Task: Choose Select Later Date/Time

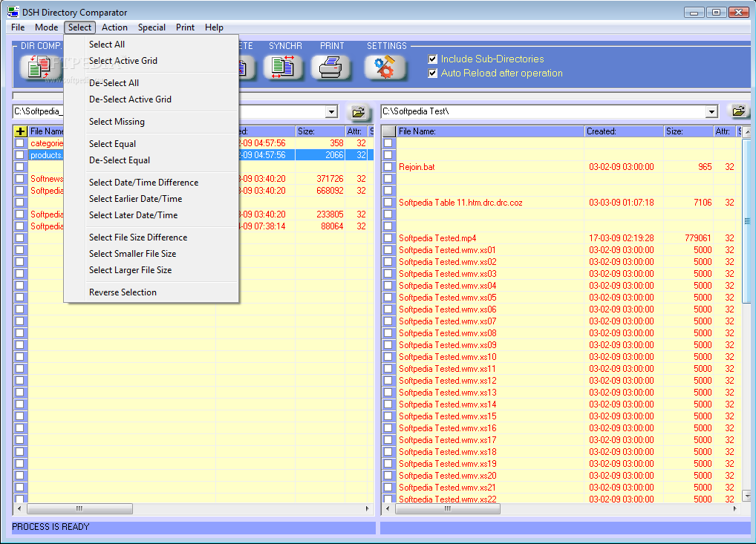Action: 151,215
